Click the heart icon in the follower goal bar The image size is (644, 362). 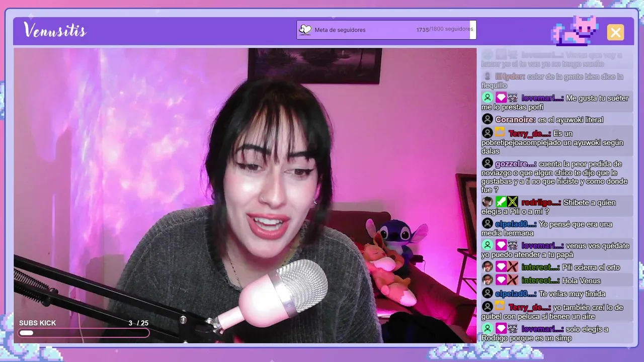click(x=305, y=30)
